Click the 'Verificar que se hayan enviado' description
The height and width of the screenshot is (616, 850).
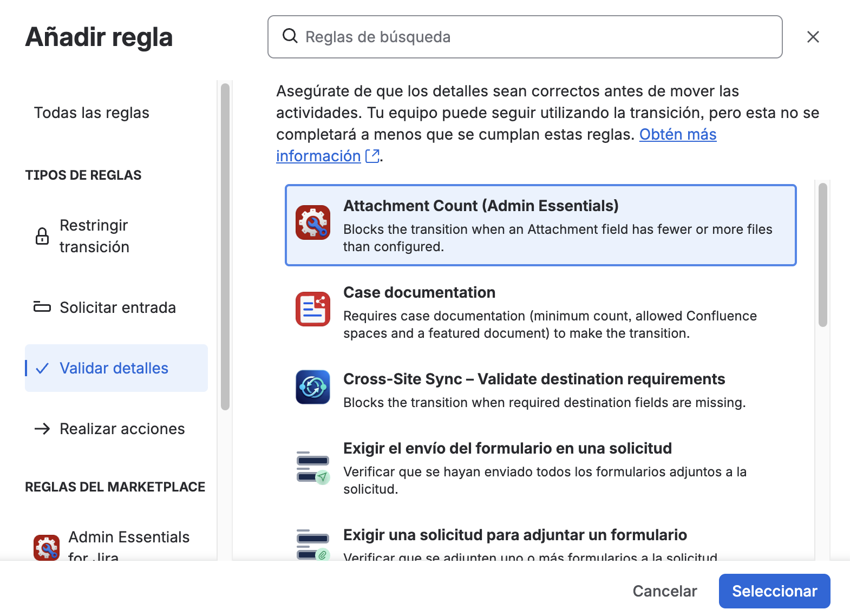(545, 481)
